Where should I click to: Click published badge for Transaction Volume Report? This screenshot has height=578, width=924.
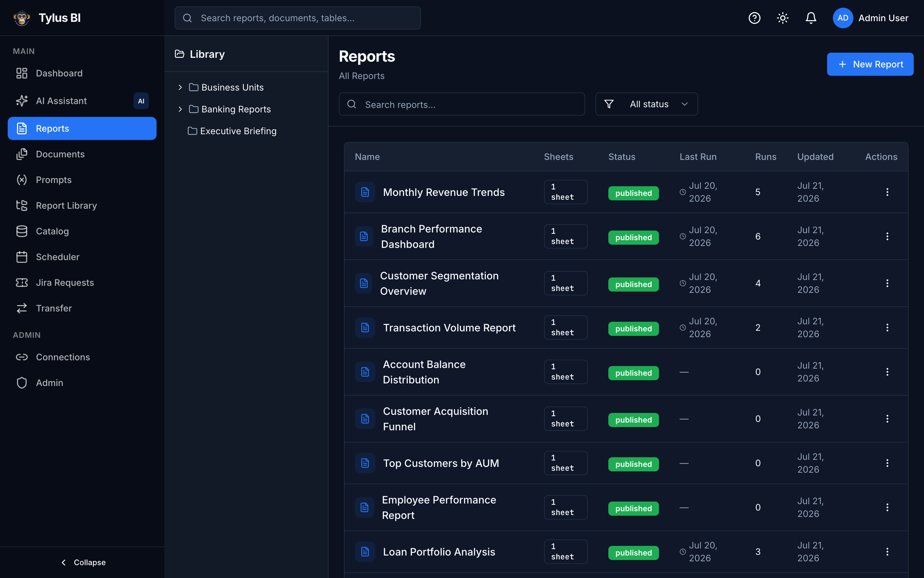tap(633, 329)
